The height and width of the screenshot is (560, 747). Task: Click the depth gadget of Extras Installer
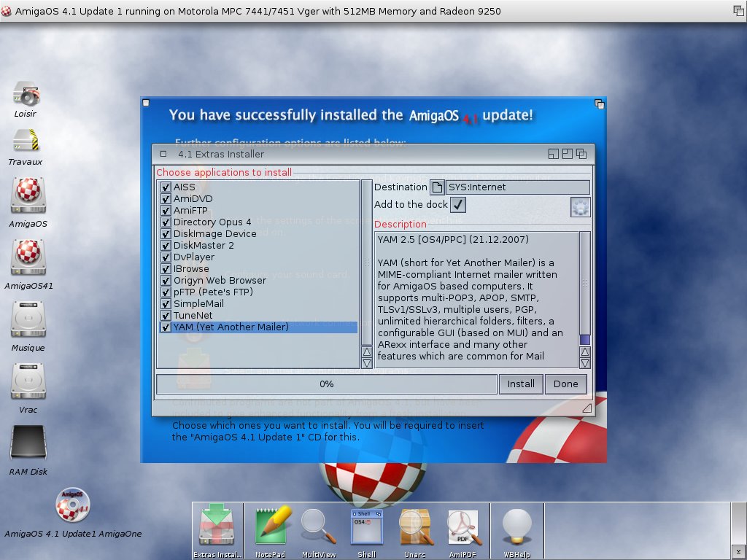point(581,154)
